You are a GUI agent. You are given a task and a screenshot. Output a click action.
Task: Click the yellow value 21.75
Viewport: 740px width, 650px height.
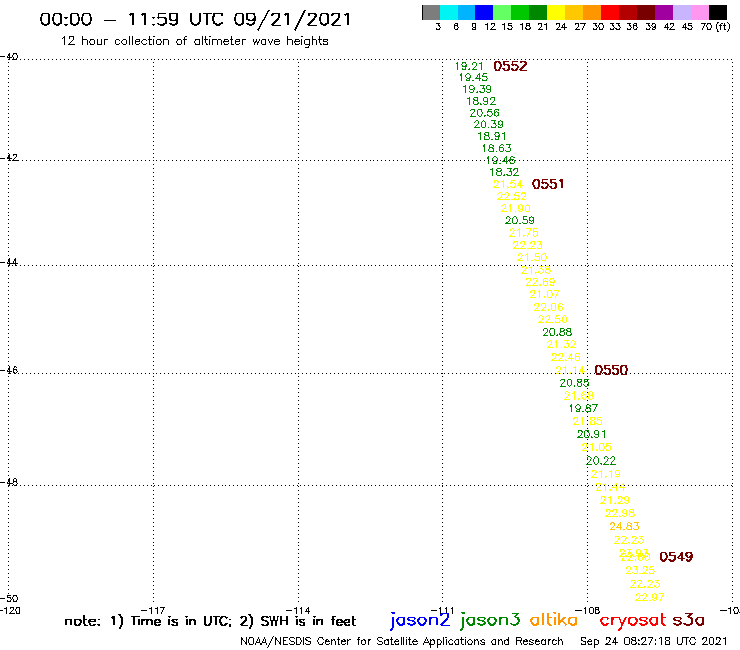(x=523, y=233)
